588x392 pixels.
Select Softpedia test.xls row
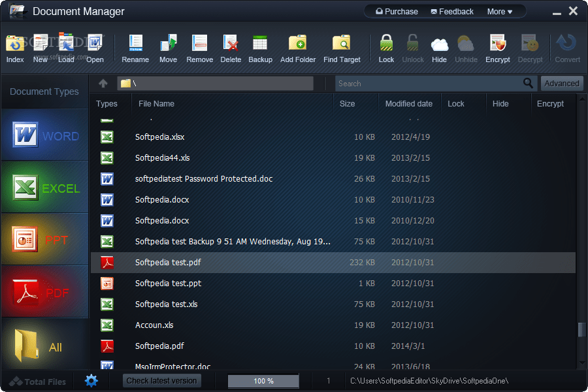pos(333,304)
